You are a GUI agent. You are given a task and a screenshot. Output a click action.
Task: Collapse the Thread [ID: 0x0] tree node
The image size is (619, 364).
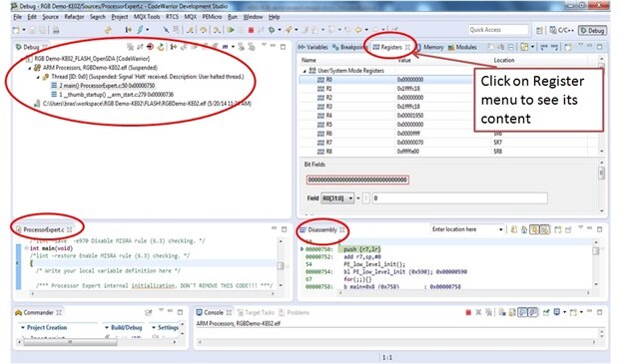(x=38, y=77)
